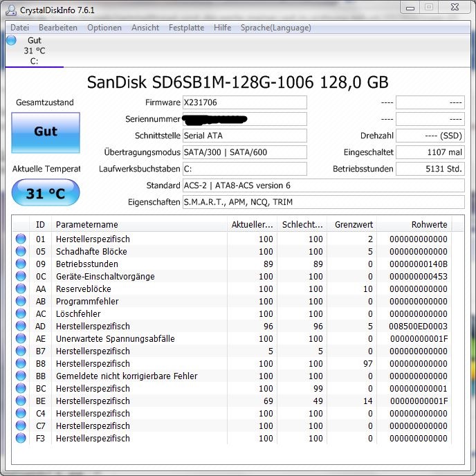Click the blue disk status orb beside Gut 31 °C
The height and width of the screenshot is (476, 476).
(11, 40)
